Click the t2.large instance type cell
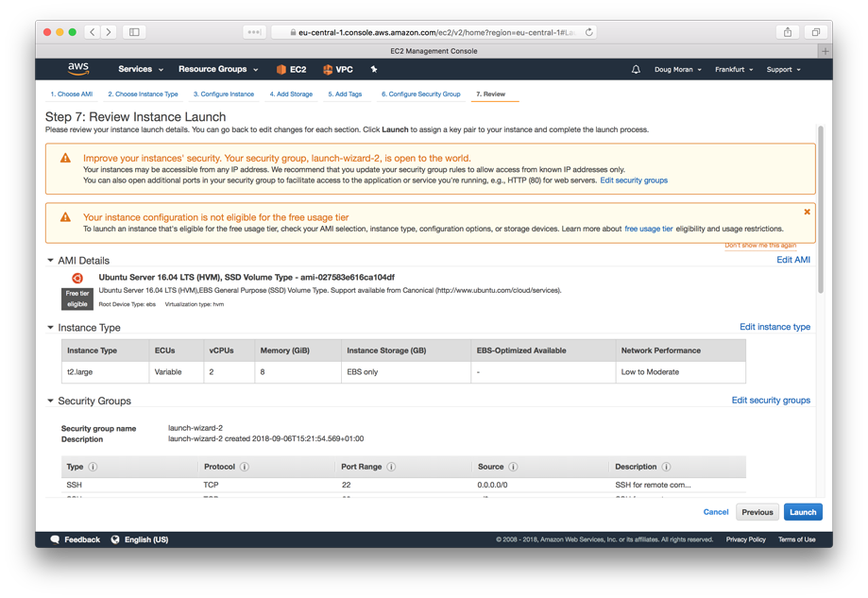Viewport: 868px width, 598px height. [x=105, y=372]
